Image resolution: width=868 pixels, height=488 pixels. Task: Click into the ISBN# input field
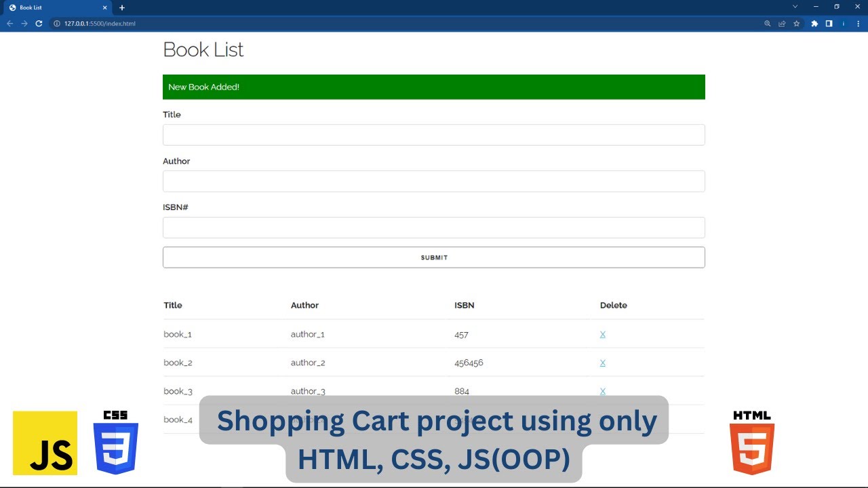434,228
